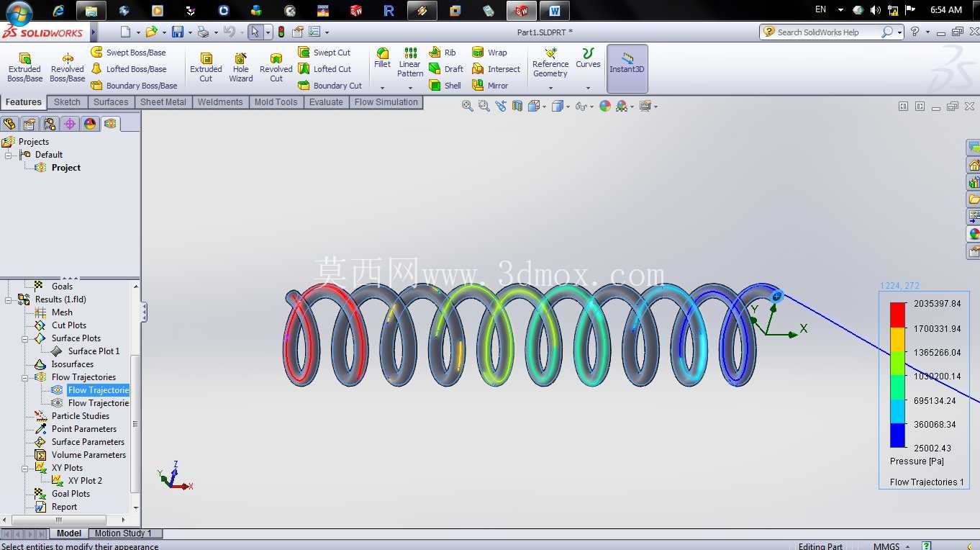Expand the Fillet dropdown arrow
The image size is (980, 550).
[382, 89]
